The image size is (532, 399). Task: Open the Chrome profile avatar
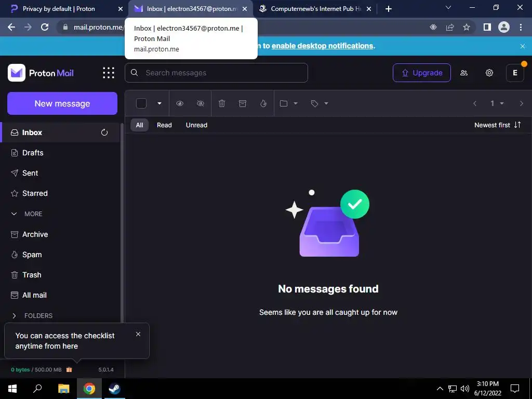tap(504, 27)
